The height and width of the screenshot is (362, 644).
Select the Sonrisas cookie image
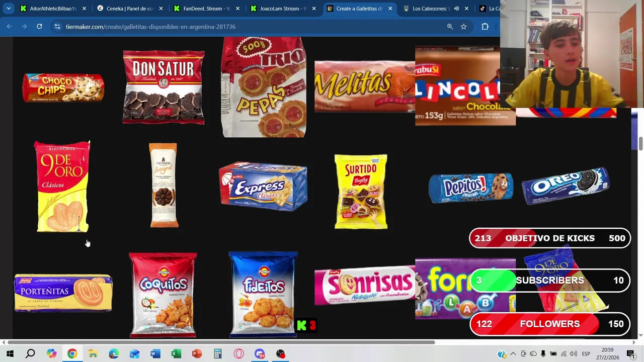pos(365,286)
